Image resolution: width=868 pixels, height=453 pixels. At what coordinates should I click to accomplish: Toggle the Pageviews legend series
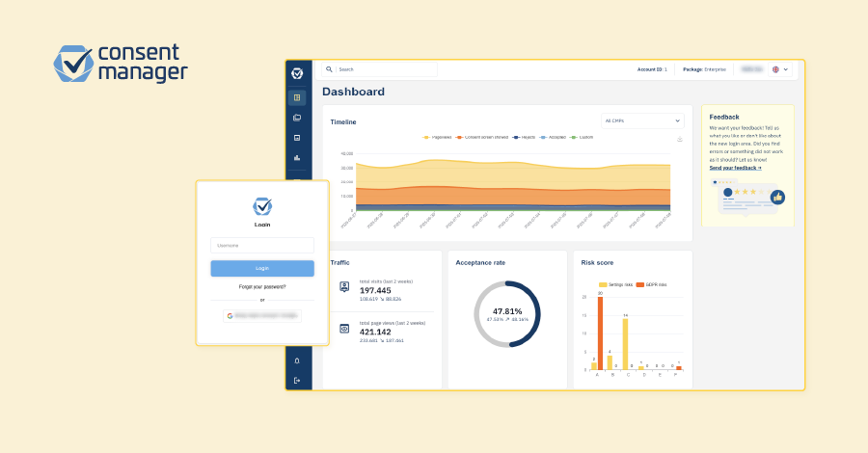pos(437,137)
